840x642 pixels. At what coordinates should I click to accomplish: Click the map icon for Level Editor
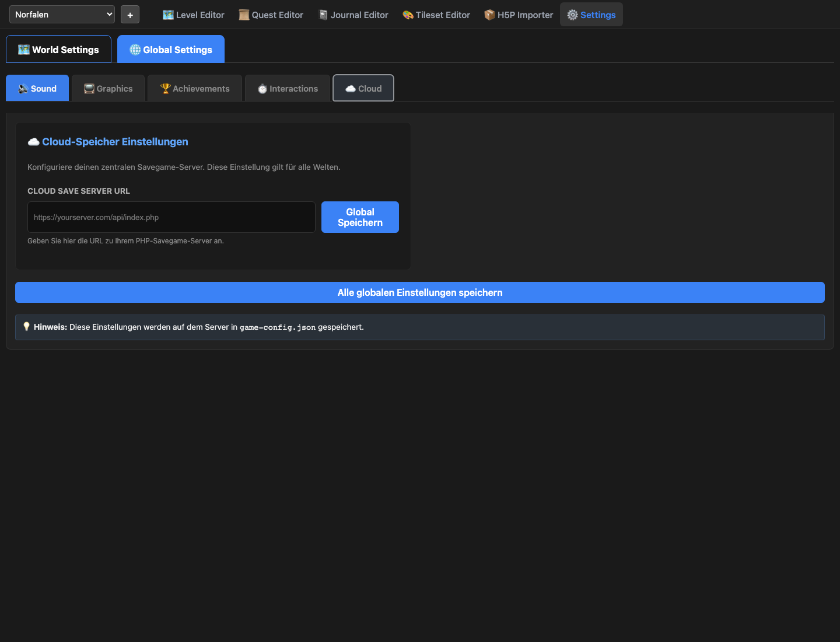pos(168,15)
